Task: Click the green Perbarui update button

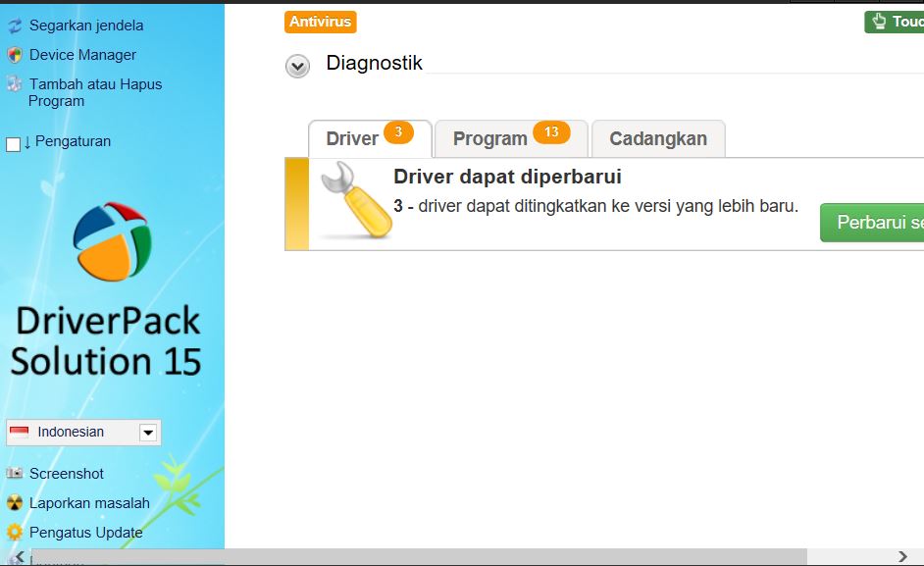Action: click(x=872, y=223)
